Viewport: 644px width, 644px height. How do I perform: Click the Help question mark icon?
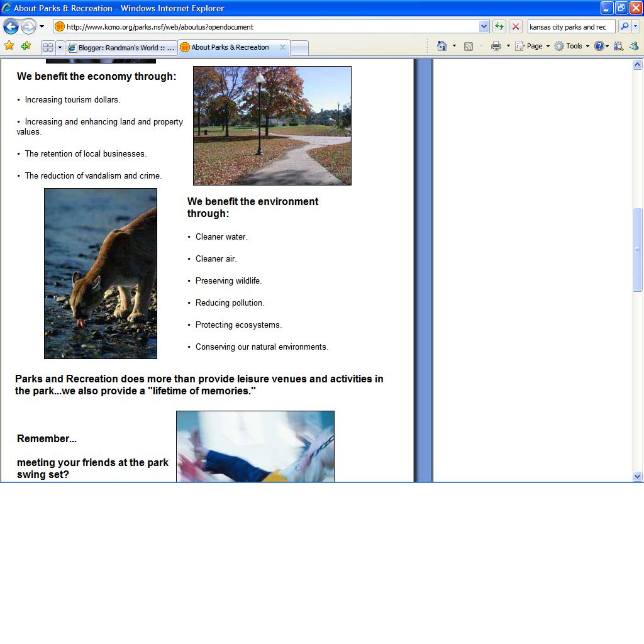click(599, 46)
